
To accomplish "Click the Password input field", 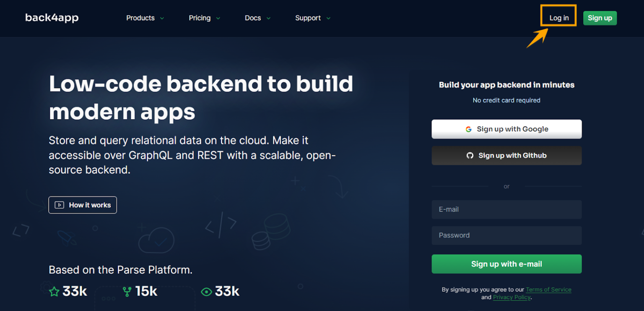I will pyautogui.click(x=506, y=235).
